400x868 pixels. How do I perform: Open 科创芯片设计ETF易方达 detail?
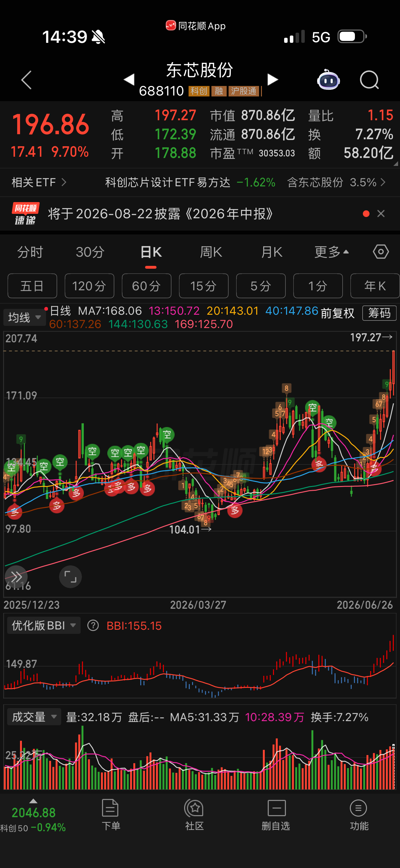(x=190, y=182)
